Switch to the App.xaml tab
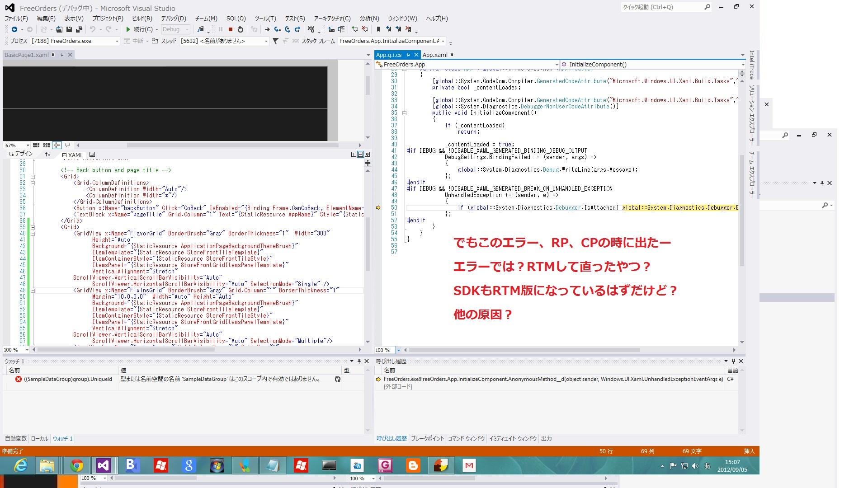Viewport: 868px width, 488px height. point(434,55)
